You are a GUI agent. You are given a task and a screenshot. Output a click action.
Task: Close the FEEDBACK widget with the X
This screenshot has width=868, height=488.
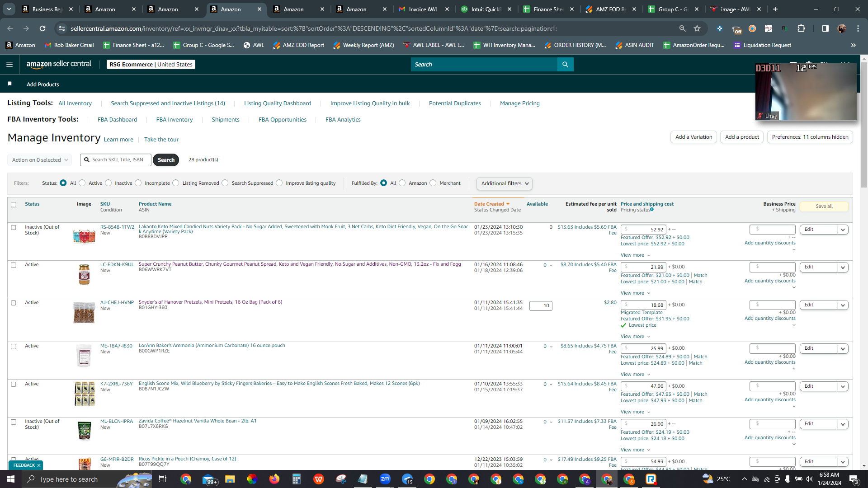tap(39, 465)
